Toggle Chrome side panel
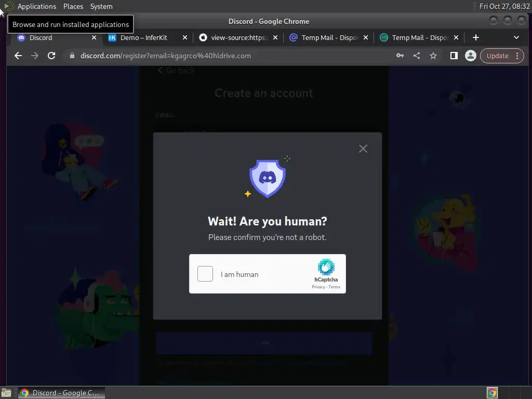 point(454,56)
